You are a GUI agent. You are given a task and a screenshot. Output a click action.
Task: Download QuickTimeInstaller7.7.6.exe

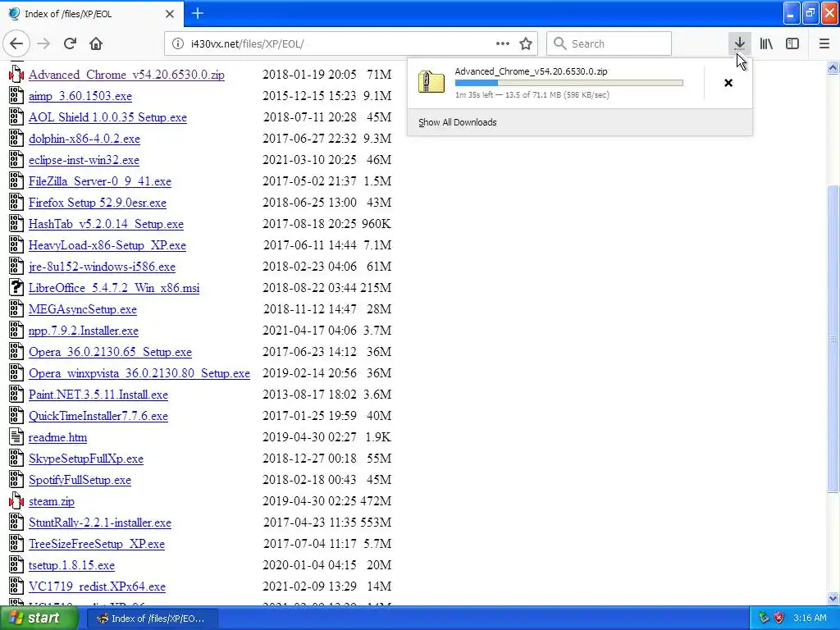coord(98,416)
